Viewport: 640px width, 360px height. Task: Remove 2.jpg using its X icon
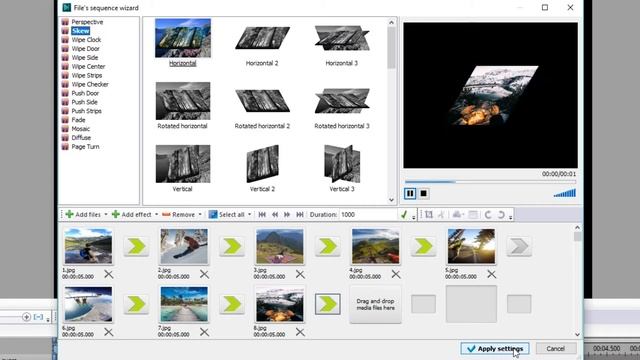pos(204,274)
